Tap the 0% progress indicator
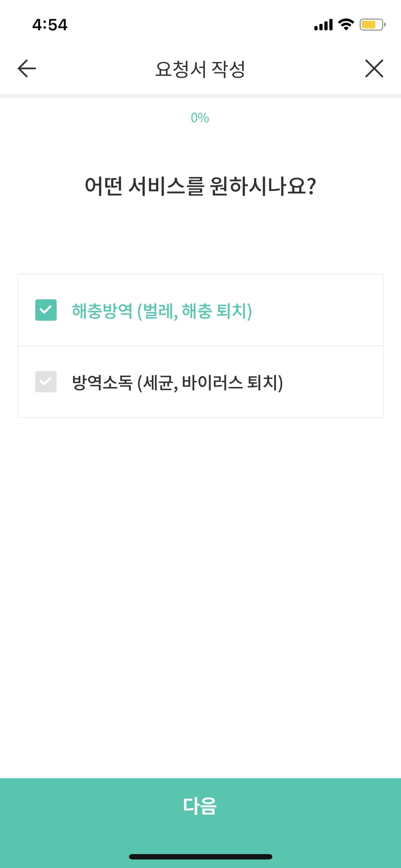The width and height of the screenshot is (401, 868). point(200,118)
